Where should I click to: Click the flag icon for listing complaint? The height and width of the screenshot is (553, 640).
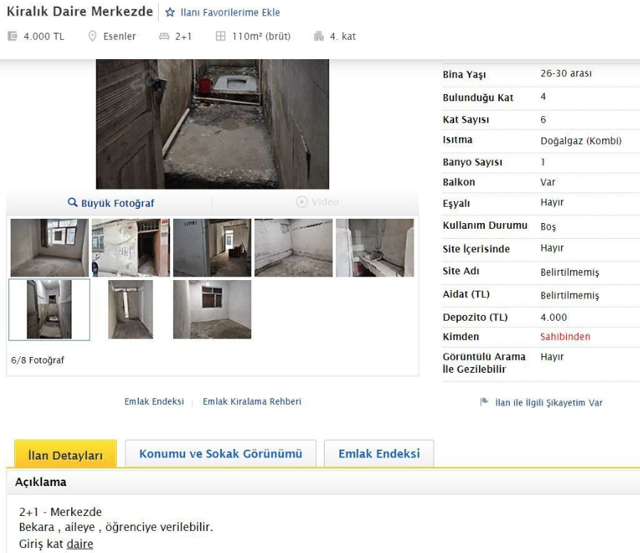point(484,402)
